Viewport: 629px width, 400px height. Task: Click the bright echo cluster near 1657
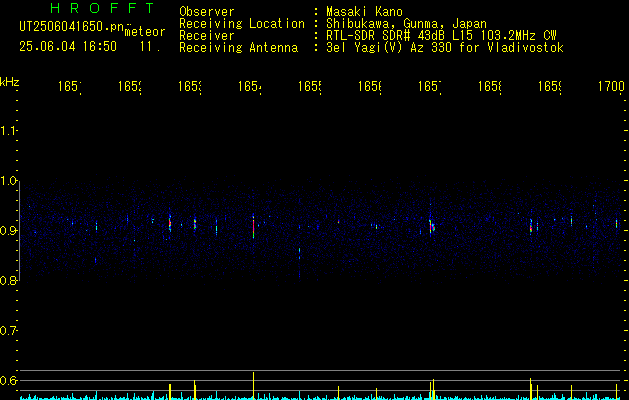click(432, 227)
